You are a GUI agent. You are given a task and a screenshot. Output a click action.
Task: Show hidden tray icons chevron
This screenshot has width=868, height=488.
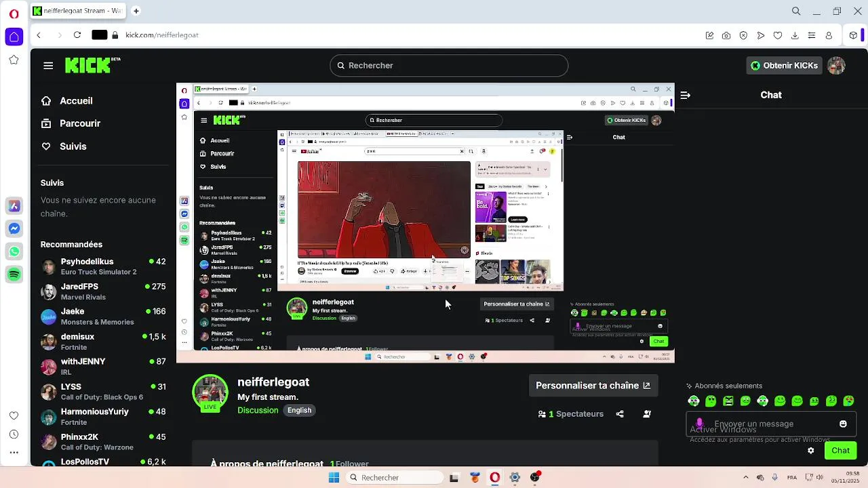click(746, 478)
